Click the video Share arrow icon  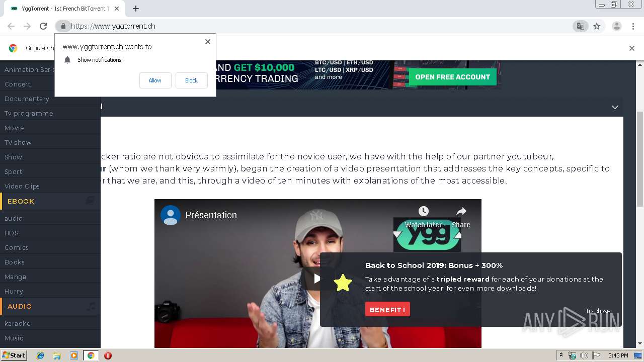pos(461,211)
